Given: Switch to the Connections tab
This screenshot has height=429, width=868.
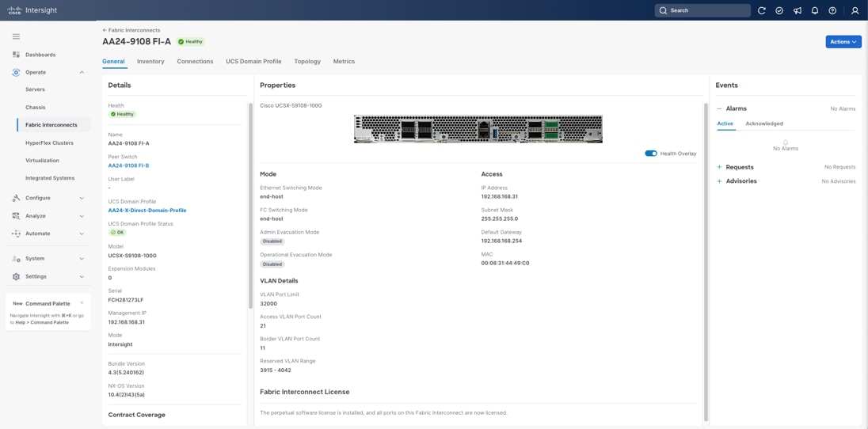Looking at the screenshot, I should tap(195, 62).
